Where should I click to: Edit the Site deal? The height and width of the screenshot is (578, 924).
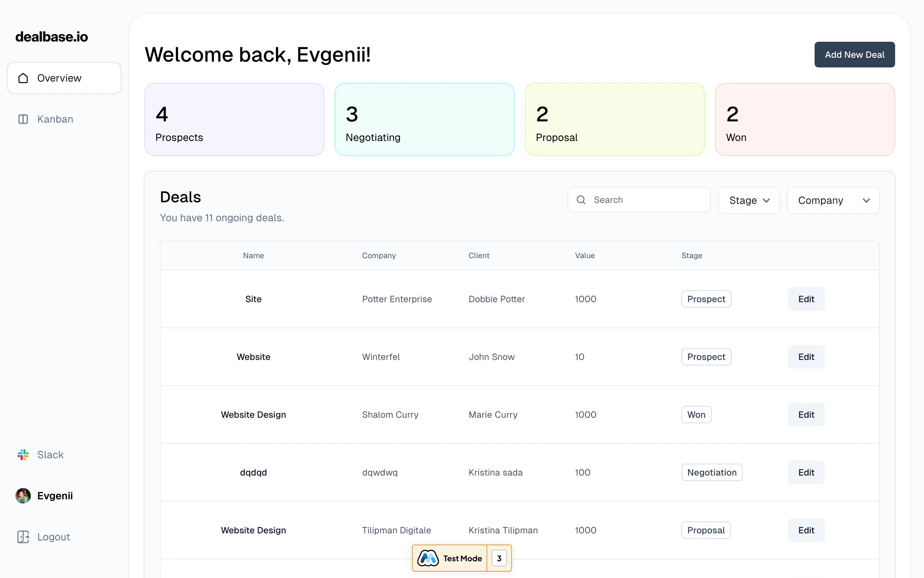pos(806,299)
